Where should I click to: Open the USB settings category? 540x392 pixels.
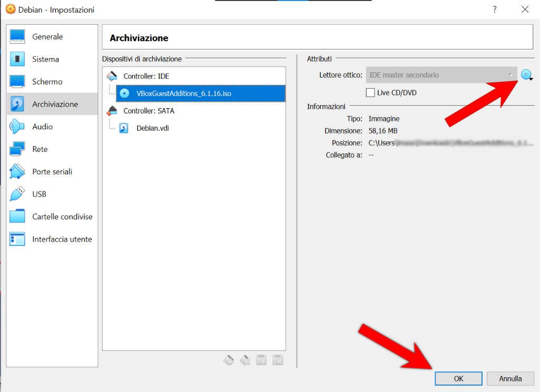[52, 194]
